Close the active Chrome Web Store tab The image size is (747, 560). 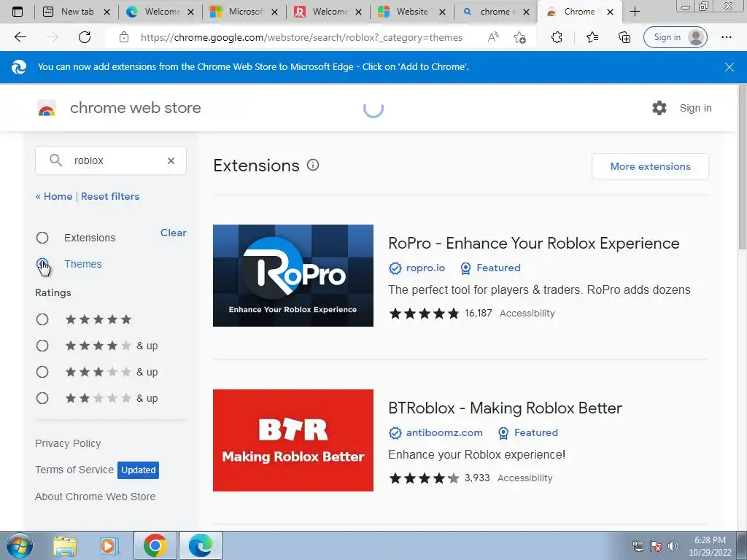pyautogui.click(x=611, y=12)
